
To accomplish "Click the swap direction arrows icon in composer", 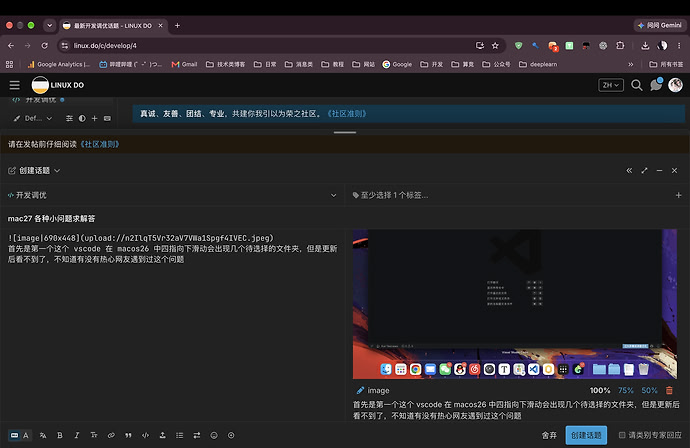I will pos(197,435).
